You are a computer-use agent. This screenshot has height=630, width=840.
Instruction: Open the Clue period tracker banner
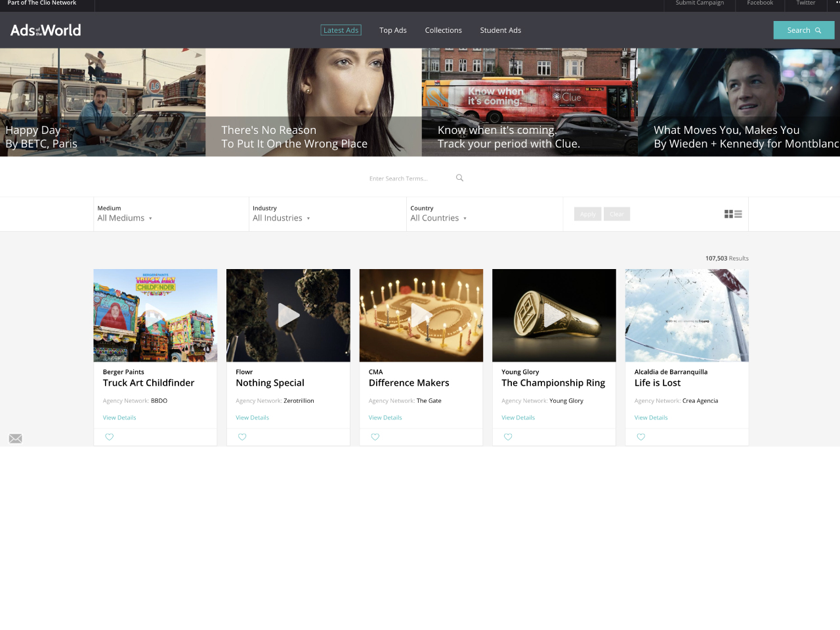point(530,102)
